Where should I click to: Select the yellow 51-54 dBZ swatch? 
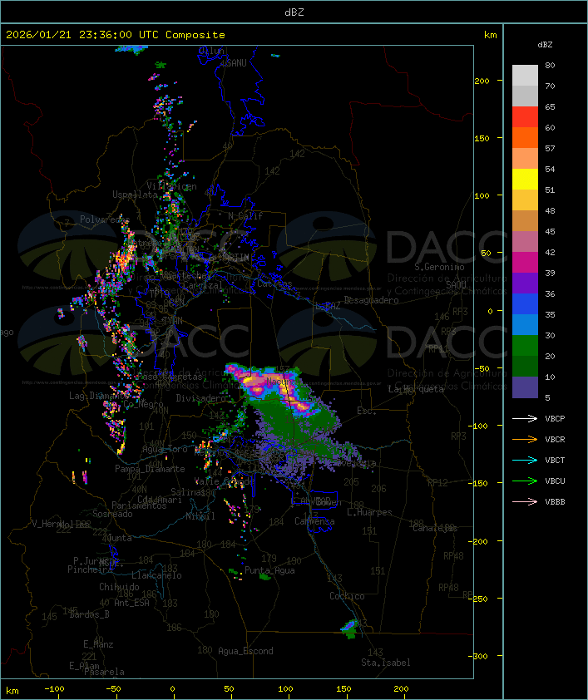pos(525,180)
